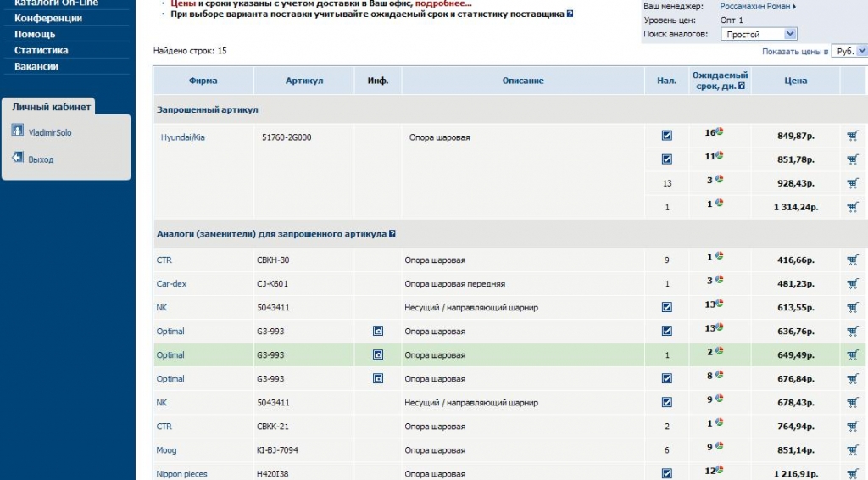Sort the table by Цена column header

coord(795,81)
